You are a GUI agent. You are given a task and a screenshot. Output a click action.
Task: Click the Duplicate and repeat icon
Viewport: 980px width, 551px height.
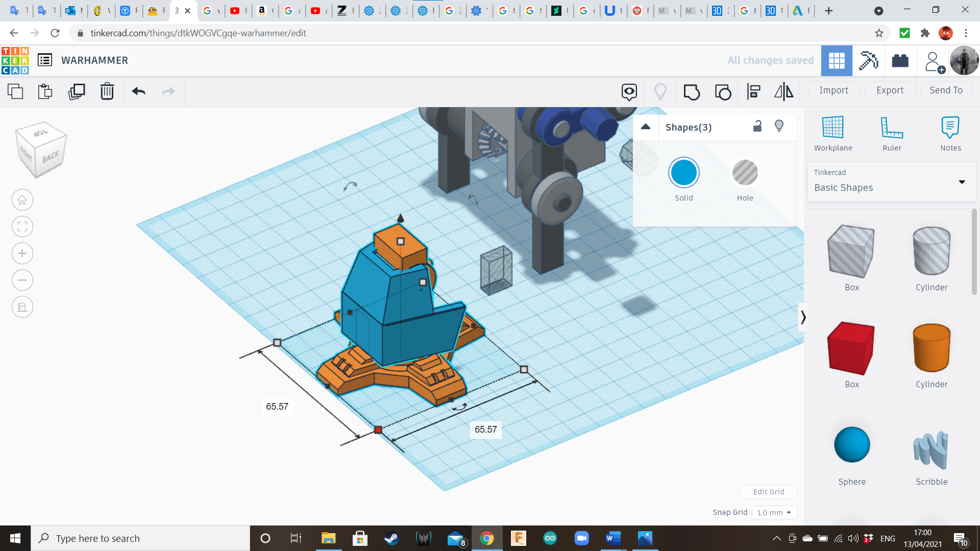coord(77,92)
